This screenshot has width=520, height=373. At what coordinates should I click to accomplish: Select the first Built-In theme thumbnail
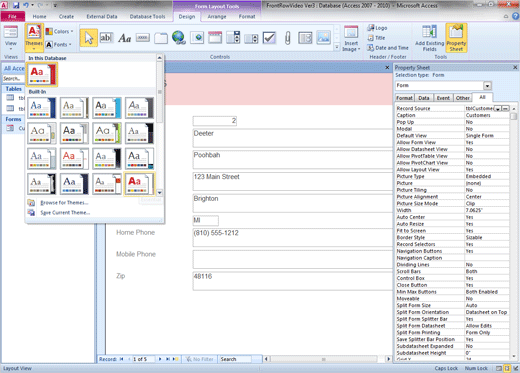point(42,108)
